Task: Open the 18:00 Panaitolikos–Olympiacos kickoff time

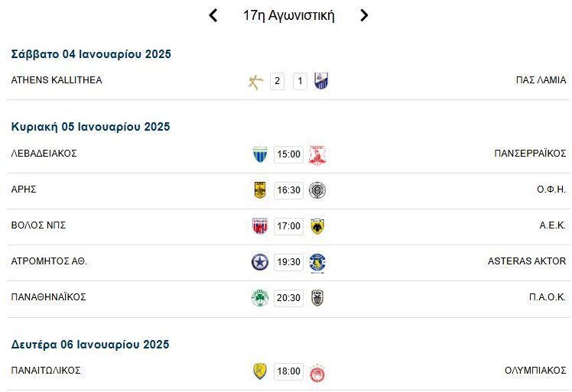Action: pyautogui.click(x=288, y=371)
